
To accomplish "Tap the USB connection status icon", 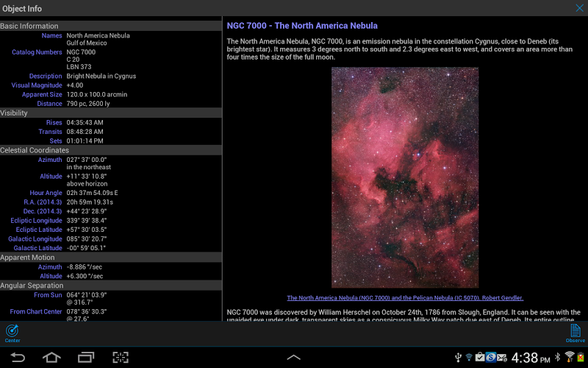I will pos(458,357).
